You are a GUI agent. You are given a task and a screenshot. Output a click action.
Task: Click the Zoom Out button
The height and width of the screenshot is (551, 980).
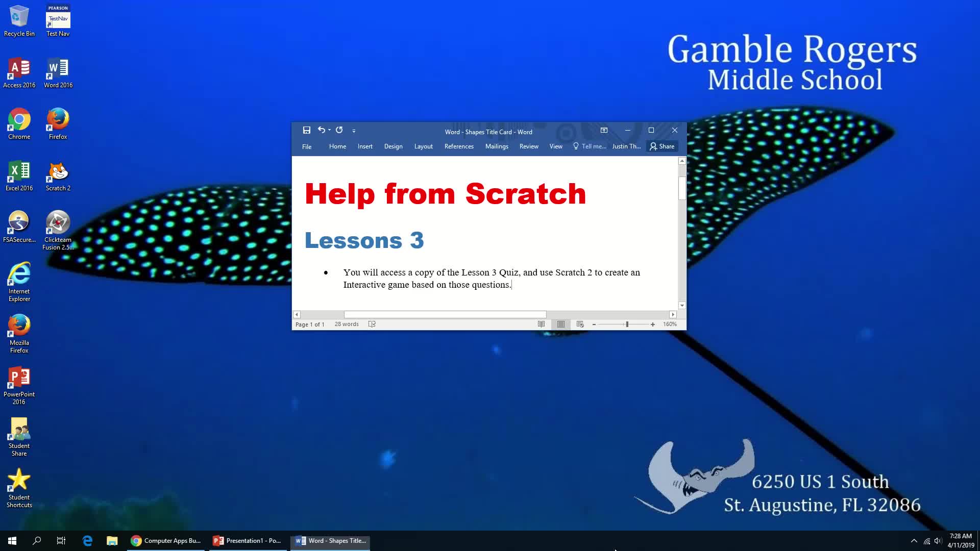click(593, 324)
